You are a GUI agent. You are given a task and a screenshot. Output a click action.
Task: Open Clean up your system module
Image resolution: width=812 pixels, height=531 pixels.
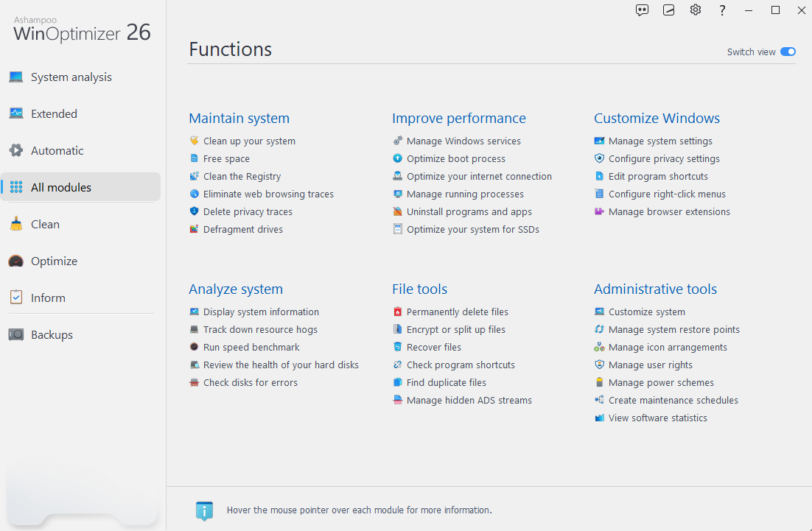click(x=249, y=141)
